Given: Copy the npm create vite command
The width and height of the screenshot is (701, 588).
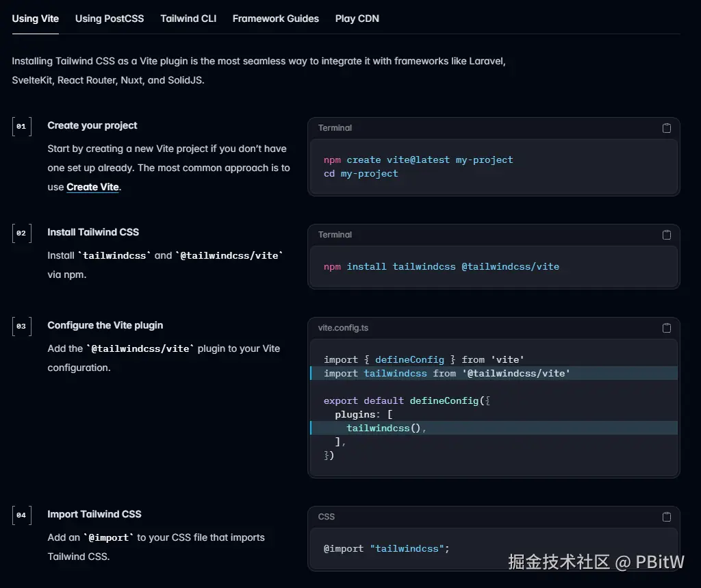Looking at the screenshot, I should [x=666, y=128].
